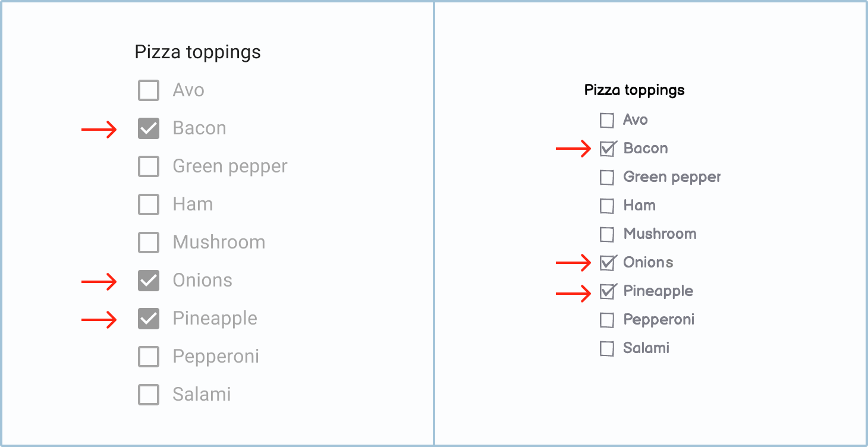Select Mushroom checkbox in the right panel

[607, 235]
